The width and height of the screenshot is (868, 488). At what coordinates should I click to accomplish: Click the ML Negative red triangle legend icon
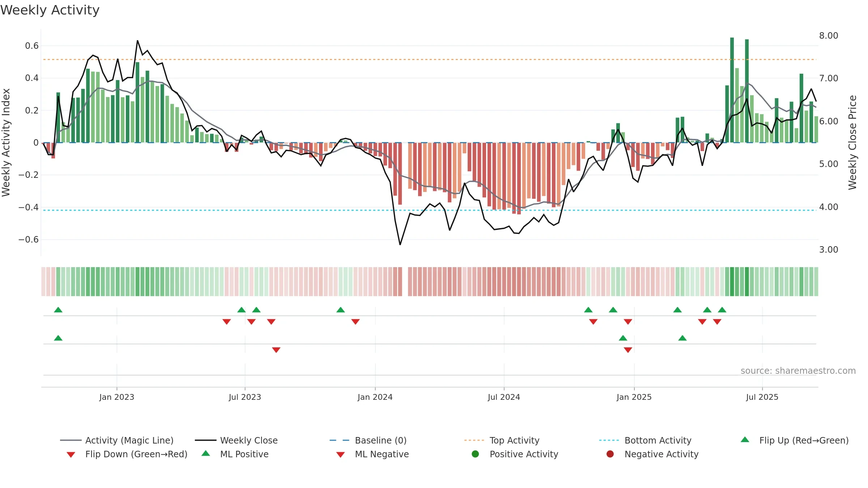click(340, 455)
